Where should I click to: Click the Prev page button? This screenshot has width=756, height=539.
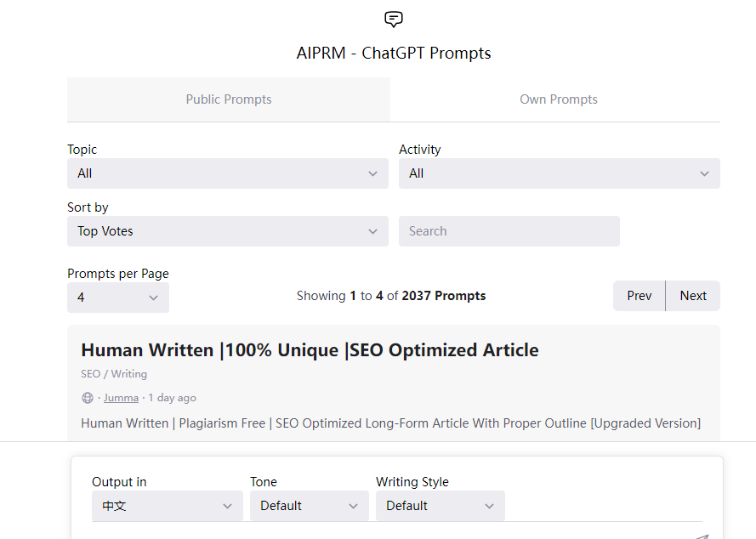coord(639,296)
